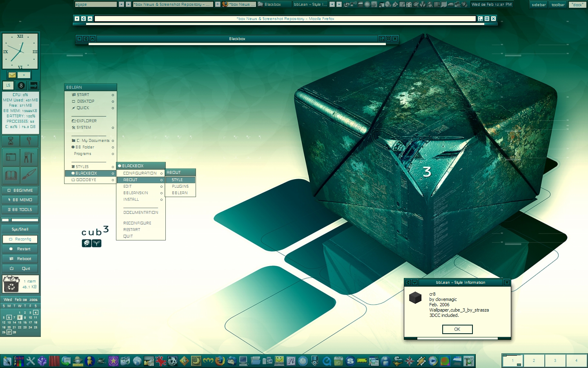This screenshot has height=368, width=588.
Task: Choose GOODBYE in bbLean menu
Action: coord(91,180)
